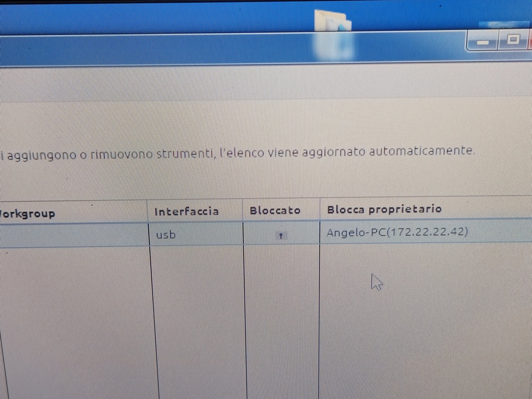Click the lock indicator in Bloccato cell
Viewport: 532px width, 399px height.
coord(280,236)
